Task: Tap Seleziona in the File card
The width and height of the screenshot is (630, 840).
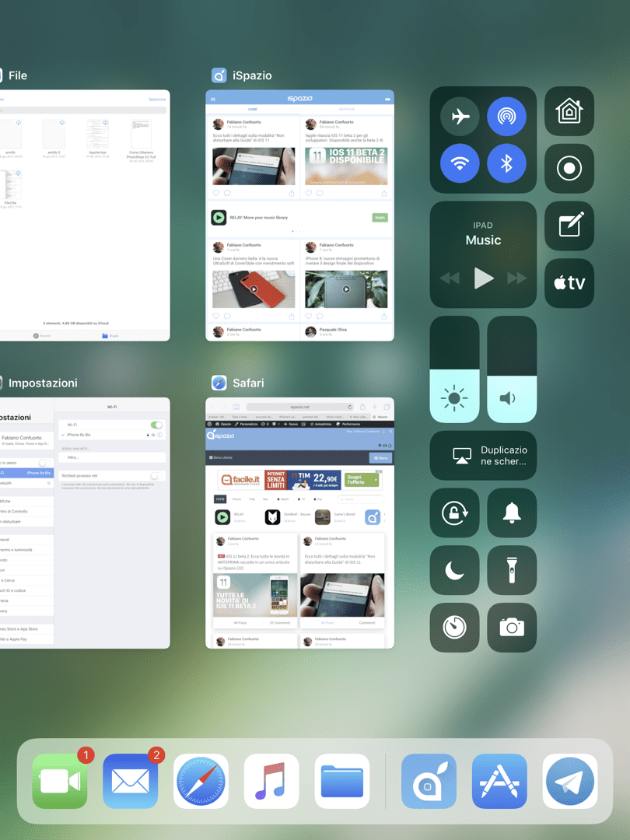Action: tap(157, 100)
